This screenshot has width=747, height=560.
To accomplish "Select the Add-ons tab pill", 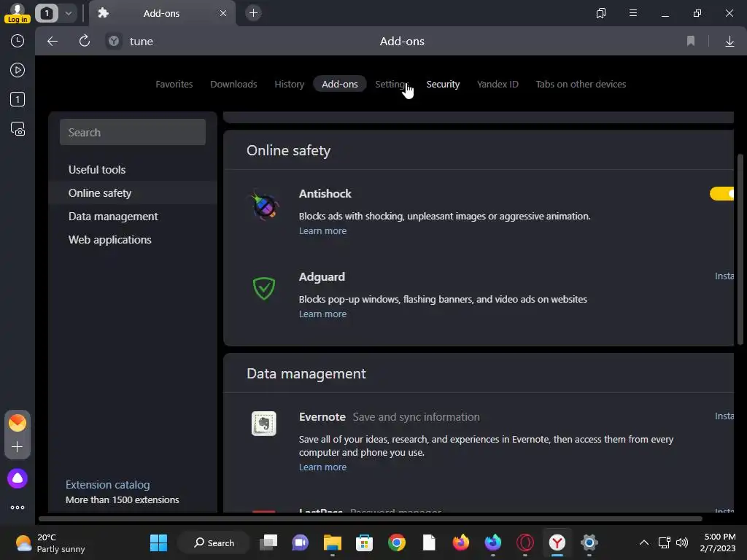I will (x=340, y=84).
